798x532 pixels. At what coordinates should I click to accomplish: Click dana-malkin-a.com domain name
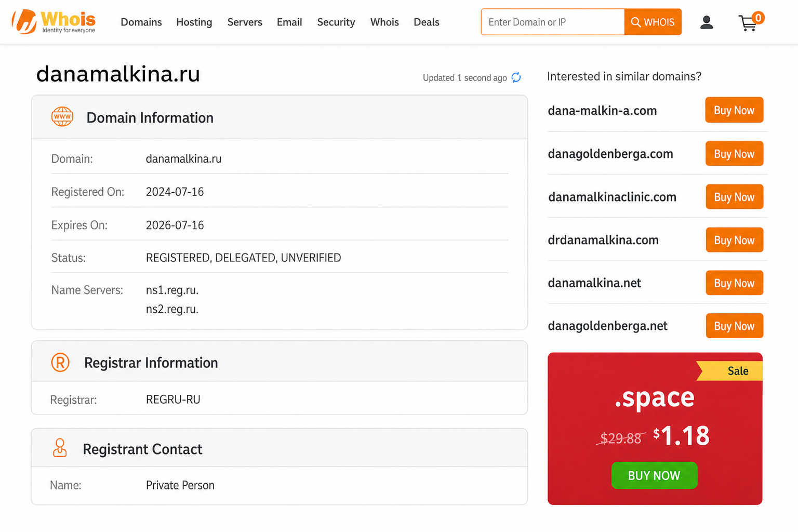point(602,111)
